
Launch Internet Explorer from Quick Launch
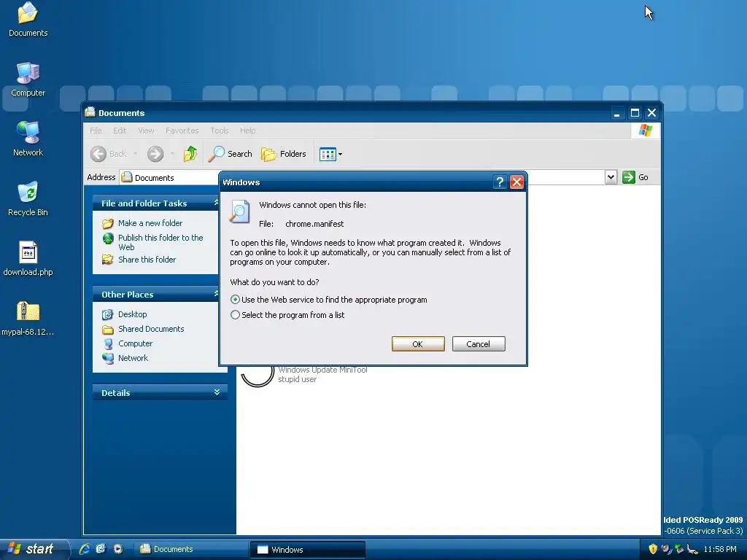point(85,549)
